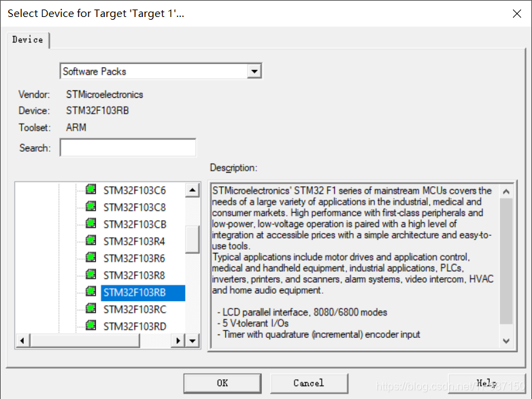Click the 'LCD parallel interface' description line

(302, 312)
